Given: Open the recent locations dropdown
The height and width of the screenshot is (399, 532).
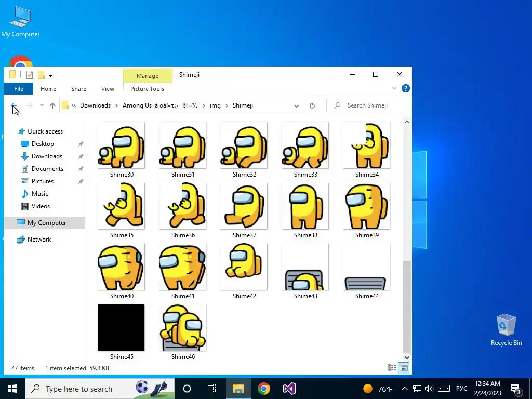Looking at the screenshot, I should (x=42, y=105).
